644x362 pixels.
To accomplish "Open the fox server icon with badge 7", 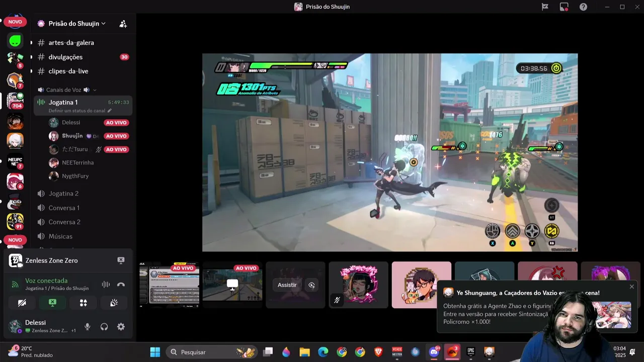I will pos(15,80).
